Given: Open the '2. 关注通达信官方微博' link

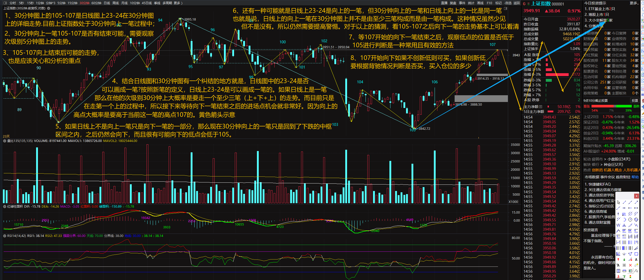Looking at the screenshot, I should pyautogui.click(x=603, y=190).
